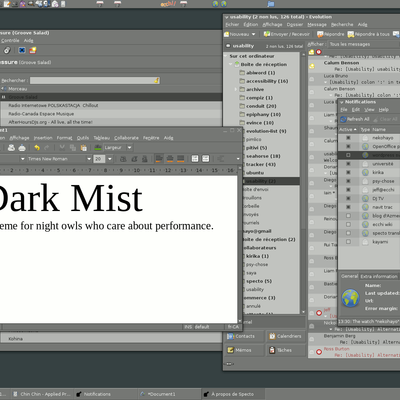400x400 pixels.
Task: Open the Tous les messages filter dropdown
Action: click(363, 44)
